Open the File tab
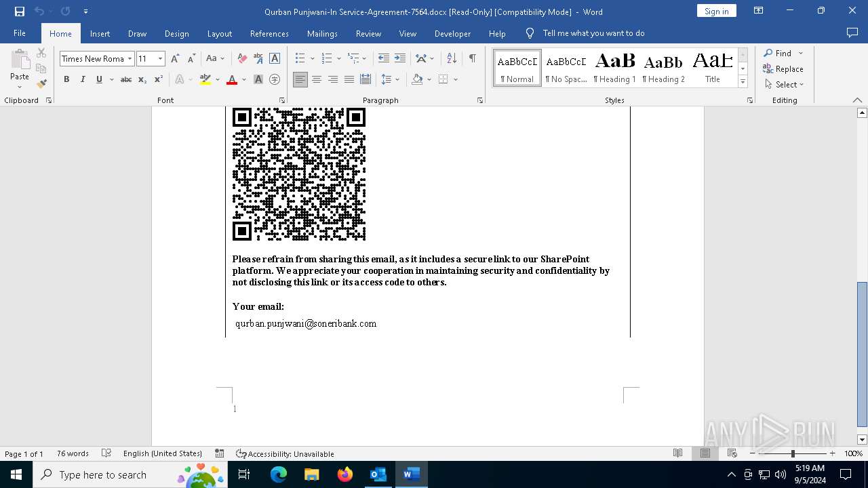This screenshot has width=868, height=488. [20, 33]
